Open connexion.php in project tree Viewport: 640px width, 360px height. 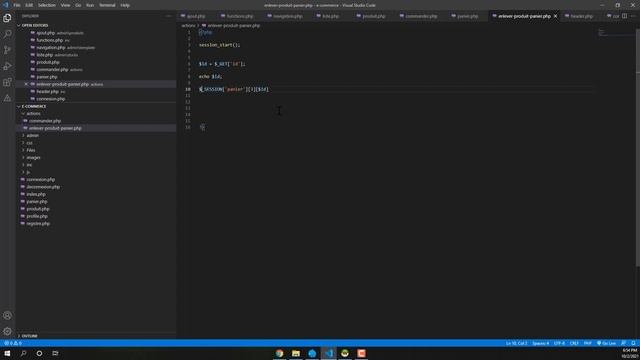pos(40,180)
